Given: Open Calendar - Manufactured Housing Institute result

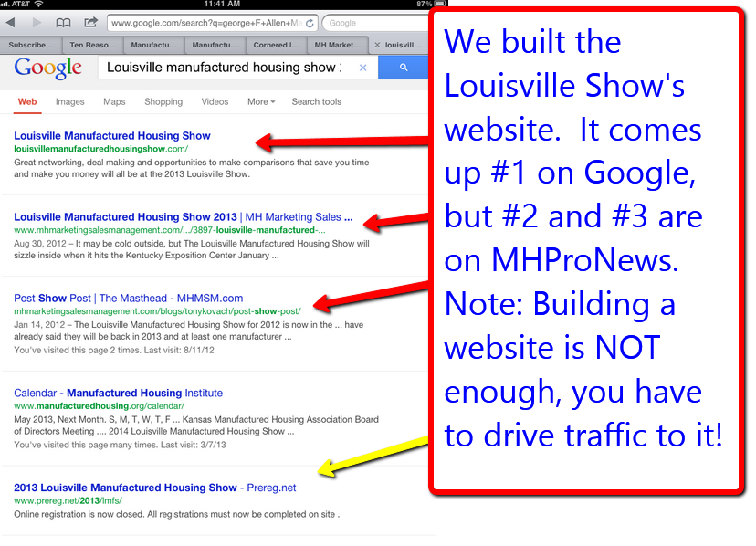Looking at the screenshot, I should 118,394.
